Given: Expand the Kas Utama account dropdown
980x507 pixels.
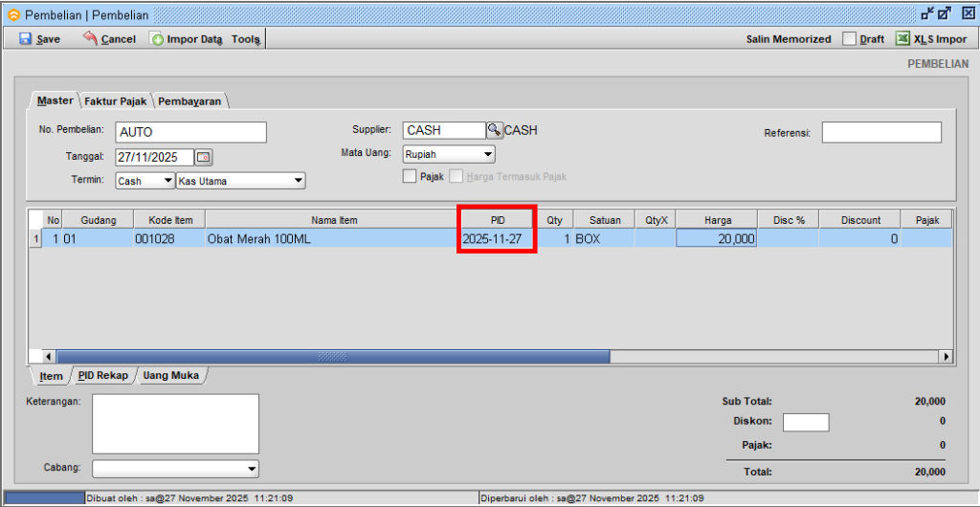Looking at the screenshot, I should tap(298, 181).
